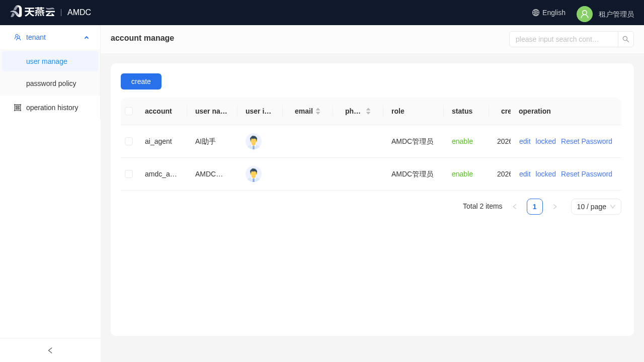Click the Tianyan Cloud logo

click(32, 12)
